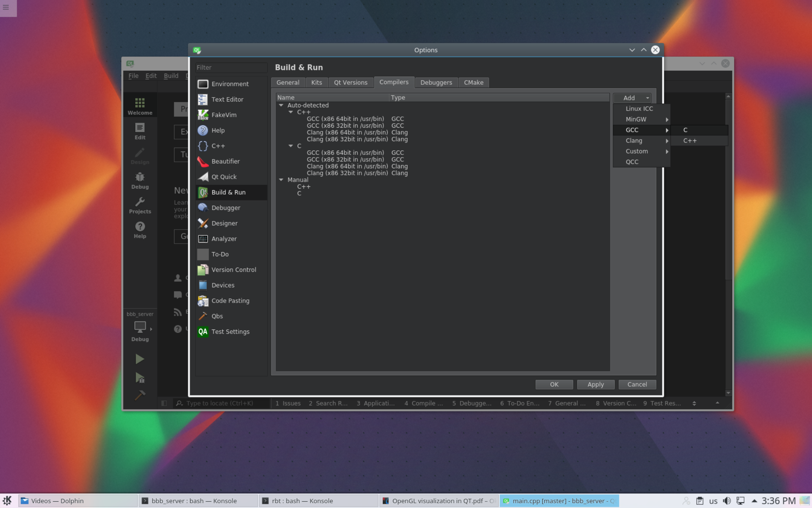Image resolution: width=812 pixels, height=508 pixels.
Task: Open the Issues output pane
Action: coord(288,403)
